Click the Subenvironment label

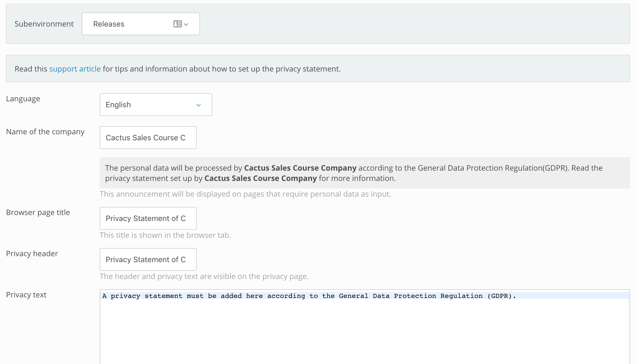pos(44,24)
